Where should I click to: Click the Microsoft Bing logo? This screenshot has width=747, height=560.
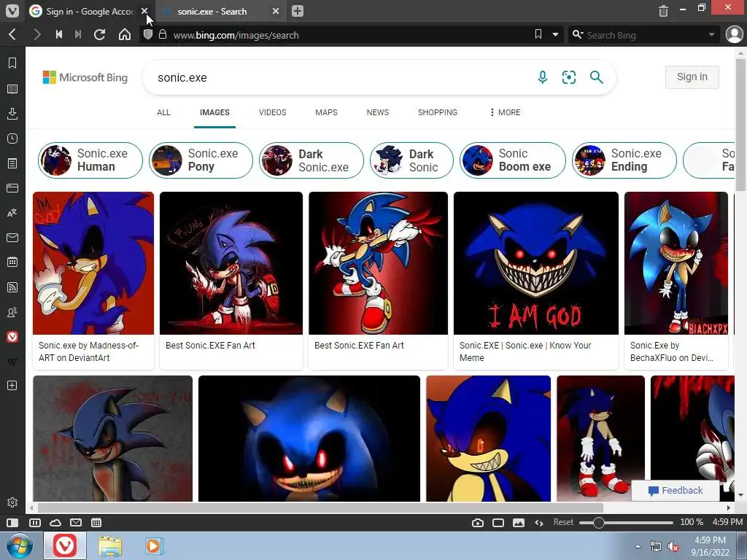85,77
